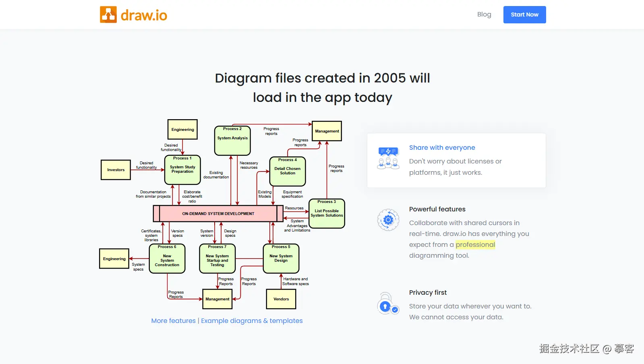Click Process 4 Detail Chosen Solution node
This screenshot has height=364, width=644.
pyautogui.click(x=288, y=171)
